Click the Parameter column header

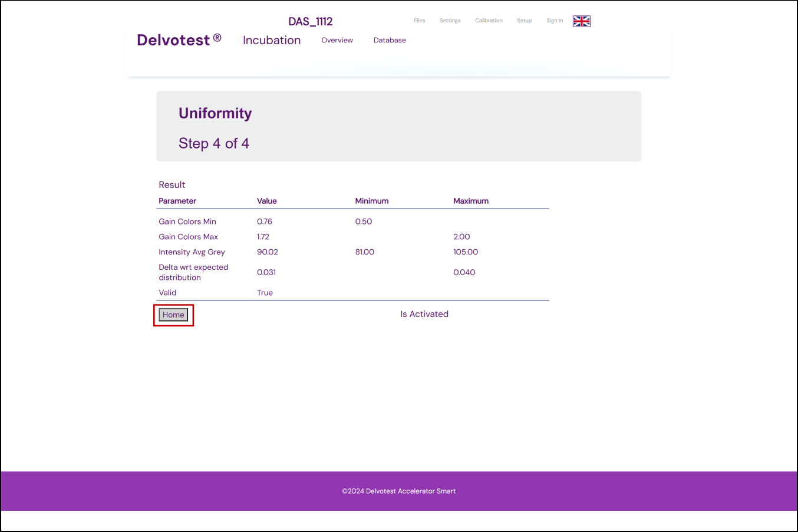point(177,201)
